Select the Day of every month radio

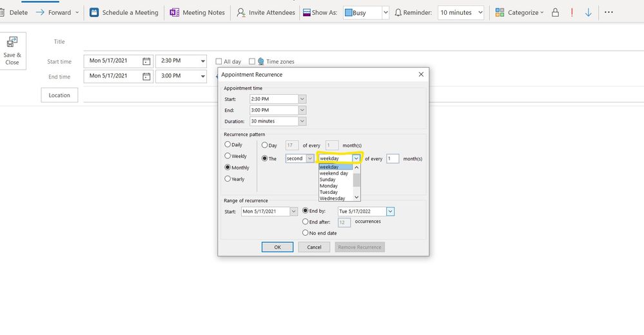[264, 145]
